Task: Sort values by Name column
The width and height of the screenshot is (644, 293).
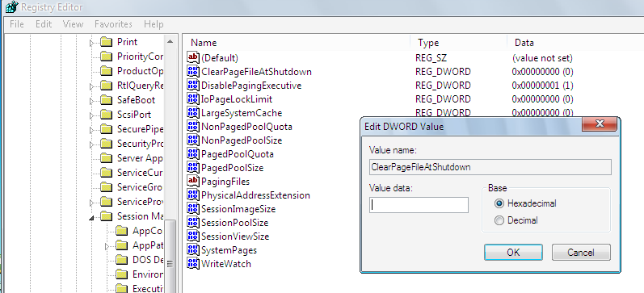Action: [296, 43]
